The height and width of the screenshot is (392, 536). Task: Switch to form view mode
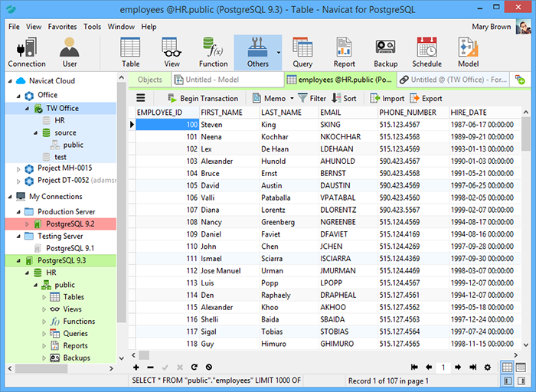coord(521,367)
